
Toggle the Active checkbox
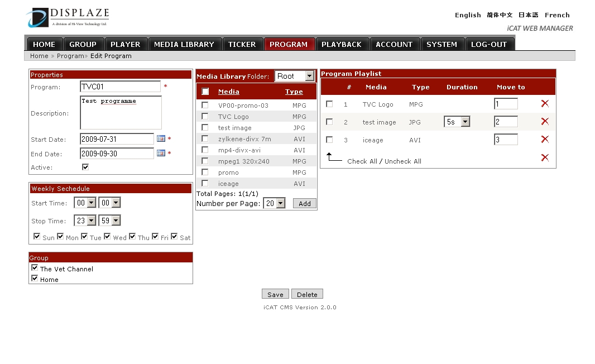pos(85,167)
